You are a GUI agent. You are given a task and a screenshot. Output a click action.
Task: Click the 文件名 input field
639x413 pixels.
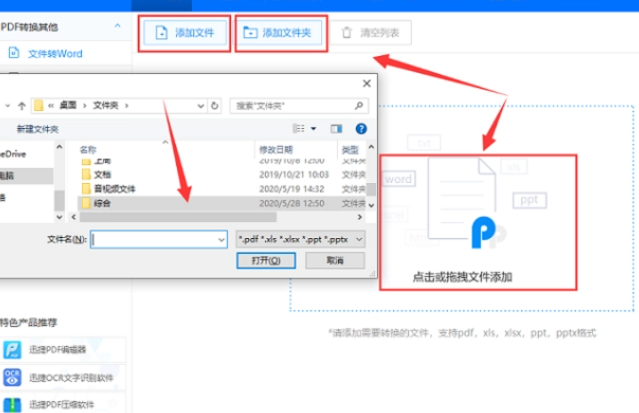[x=159, y=240]
